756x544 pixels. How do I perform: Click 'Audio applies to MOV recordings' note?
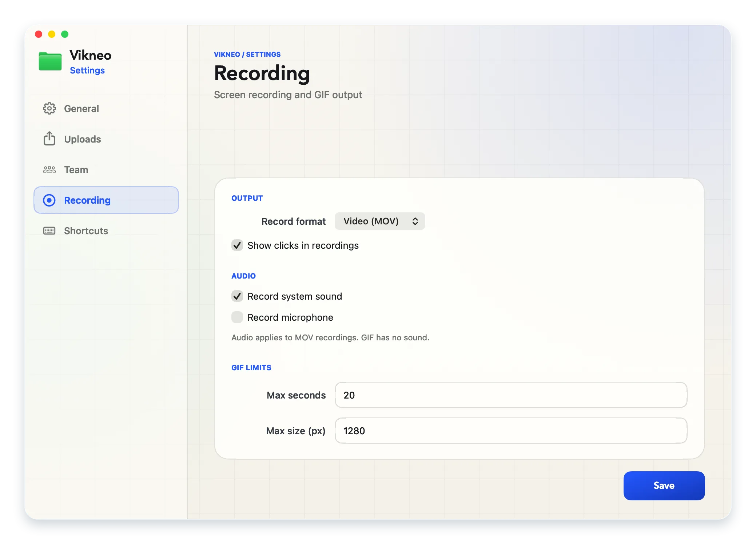330,337
